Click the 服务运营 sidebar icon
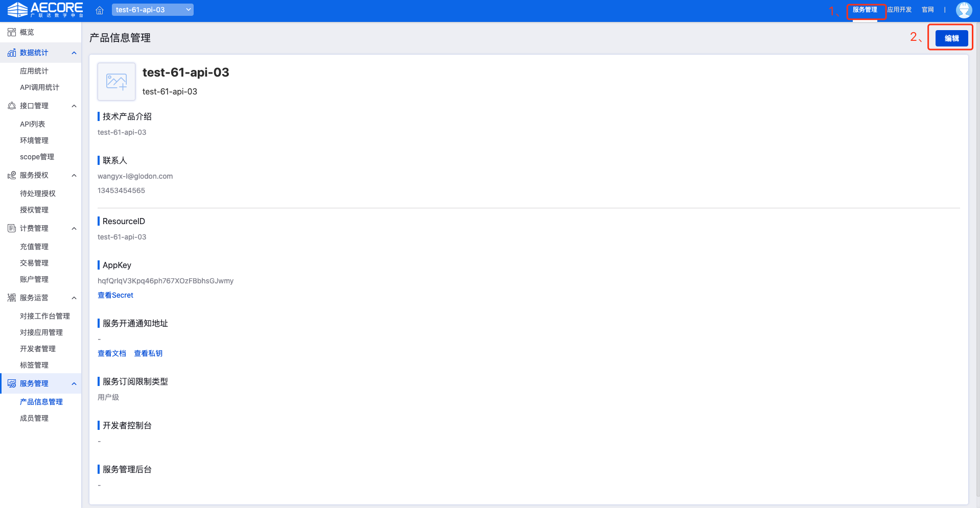This screenshot has height=508, width=980. coord(12,298)
